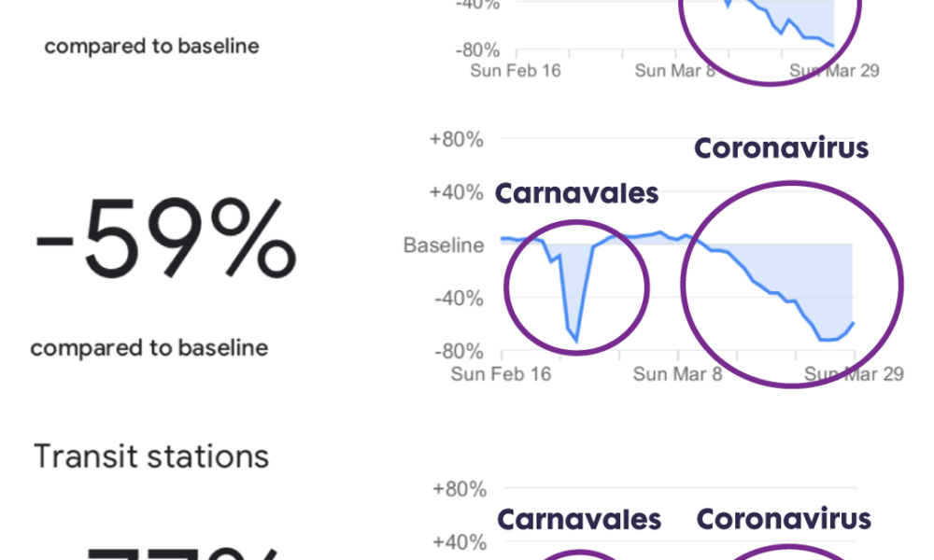
Task: Click the Carnavales label beside the -59% chart
Action: point(576,193)
